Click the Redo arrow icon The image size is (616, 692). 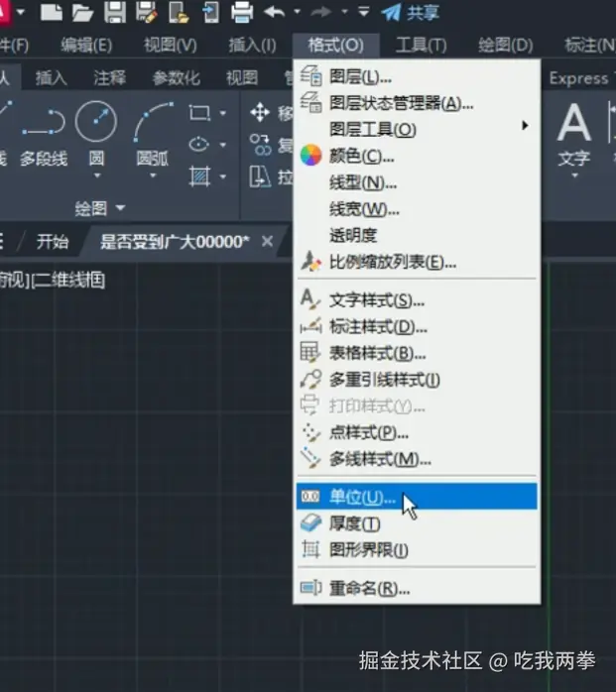coord(321,12)
